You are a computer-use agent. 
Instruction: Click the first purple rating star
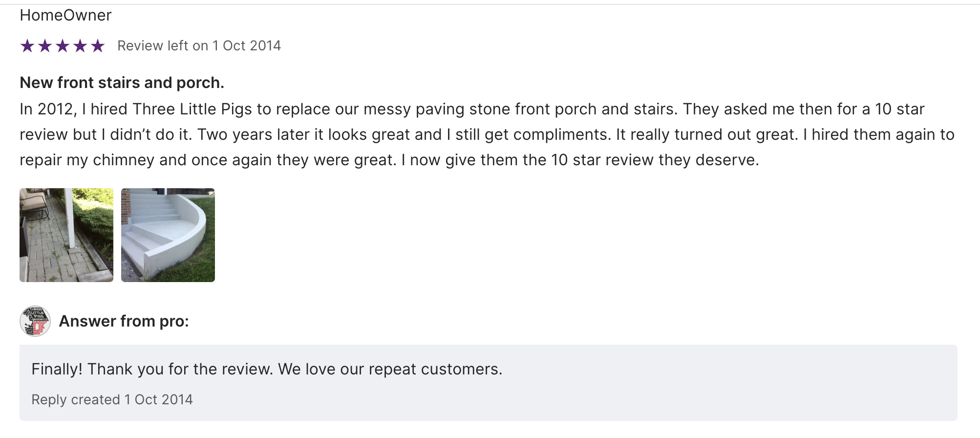pyautogui.click(x=27, y=46)
